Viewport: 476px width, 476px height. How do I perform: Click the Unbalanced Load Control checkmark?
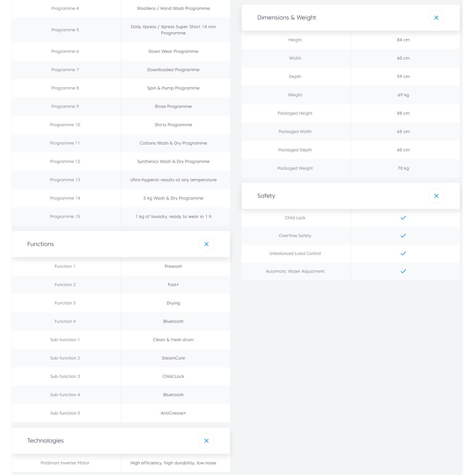click(x=403, y=253)
